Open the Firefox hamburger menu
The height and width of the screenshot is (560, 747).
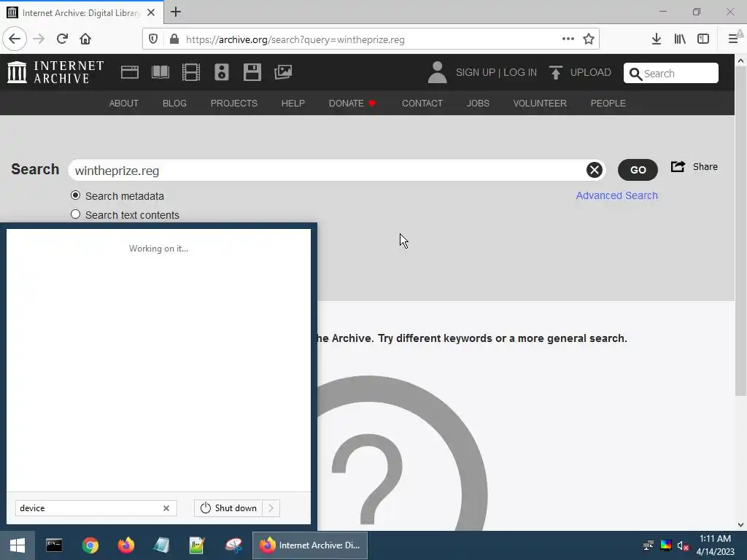point(733,39)
